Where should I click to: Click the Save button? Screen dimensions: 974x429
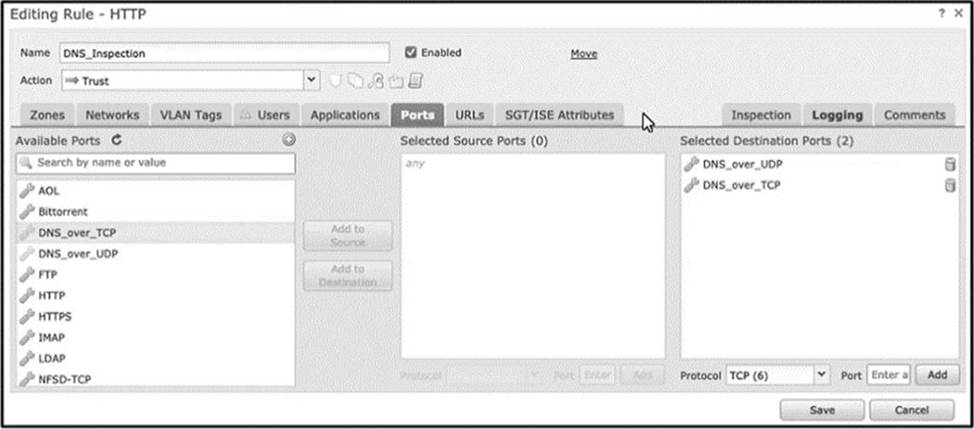(x=822, y=410)
